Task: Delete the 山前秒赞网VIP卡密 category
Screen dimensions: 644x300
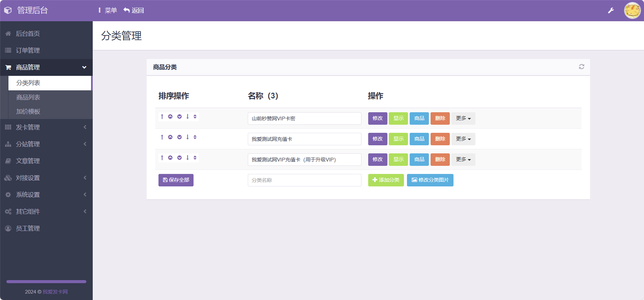Action: 440,118
